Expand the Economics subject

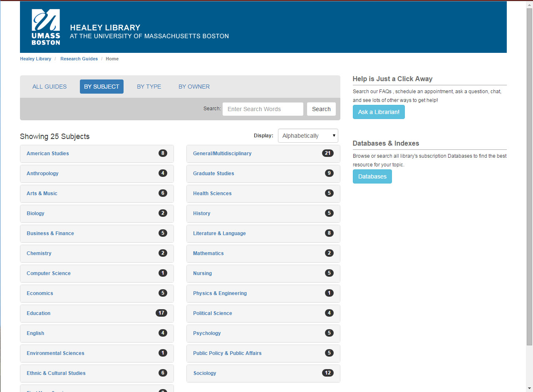[x=97, y=293]
